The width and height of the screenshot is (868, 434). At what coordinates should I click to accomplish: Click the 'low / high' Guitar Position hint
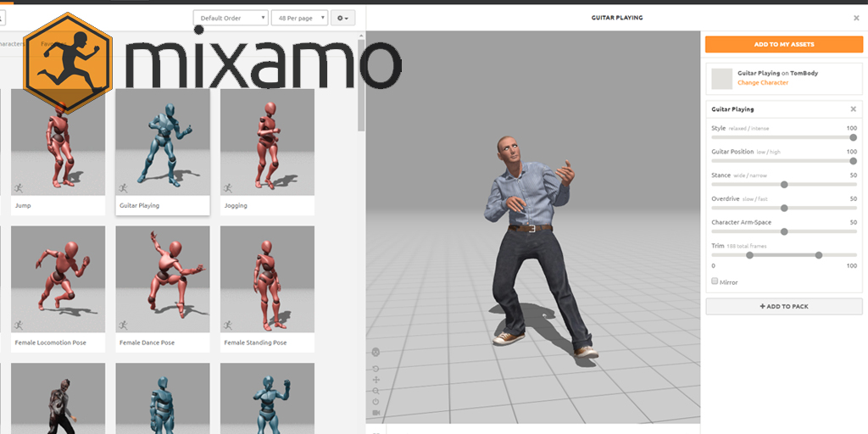pos(768,152)
